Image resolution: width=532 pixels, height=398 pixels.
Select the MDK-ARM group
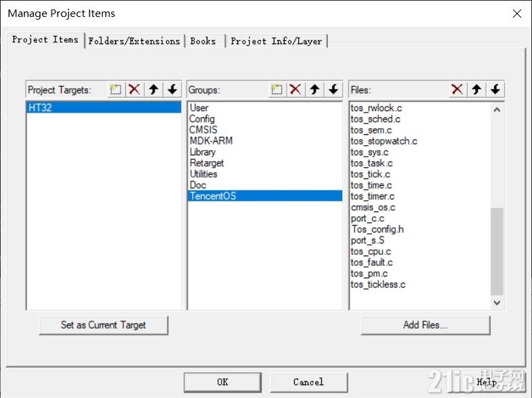[x=264, y=140]
